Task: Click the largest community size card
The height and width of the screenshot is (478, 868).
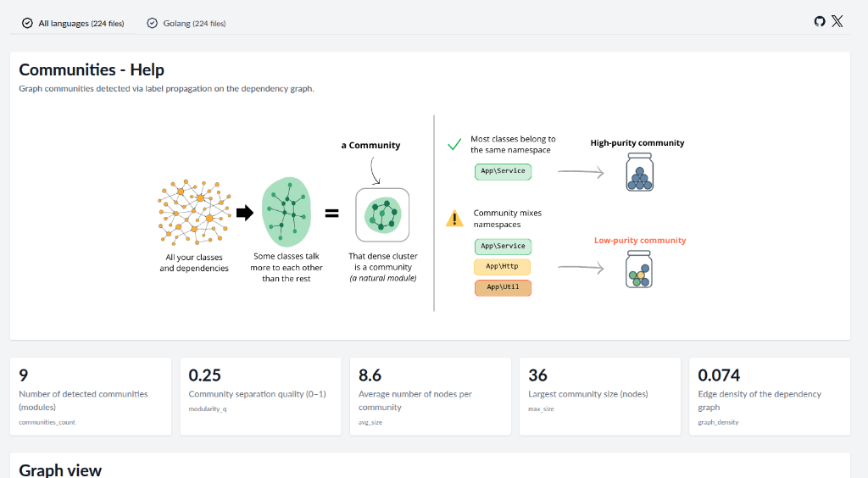Action: point(599,397)
